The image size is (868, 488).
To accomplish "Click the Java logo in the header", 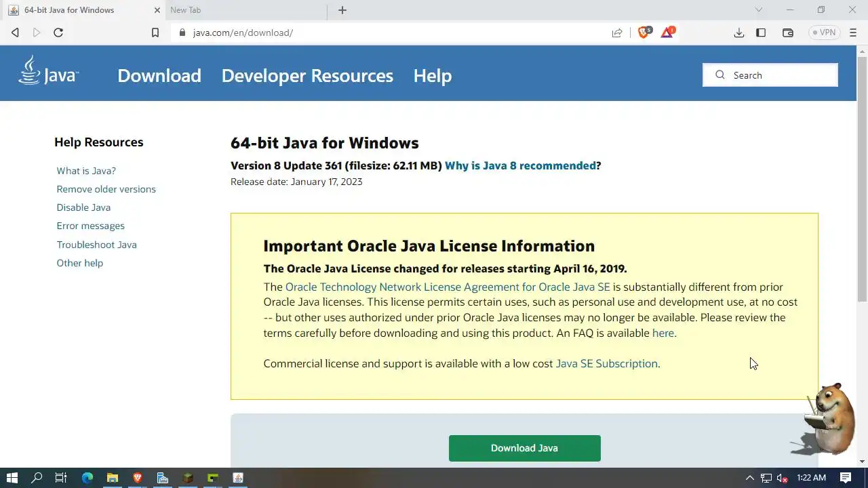I will 48,70.
